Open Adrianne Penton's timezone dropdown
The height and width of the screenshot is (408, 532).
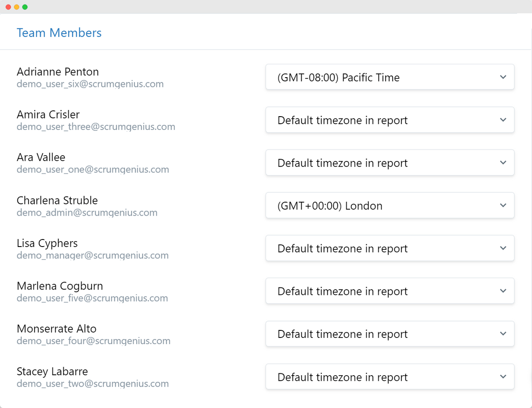tap(390, 77)
